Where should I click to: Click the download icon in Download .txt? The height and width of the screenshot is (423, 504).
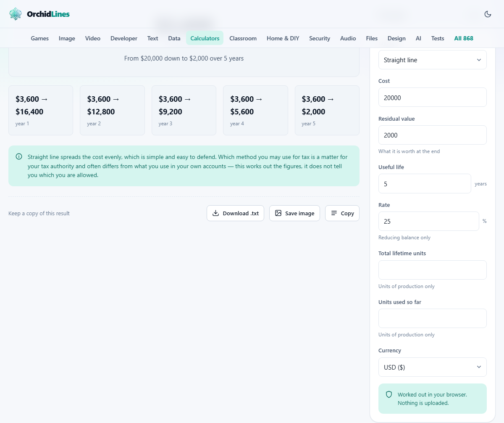(x=215, y=213)
